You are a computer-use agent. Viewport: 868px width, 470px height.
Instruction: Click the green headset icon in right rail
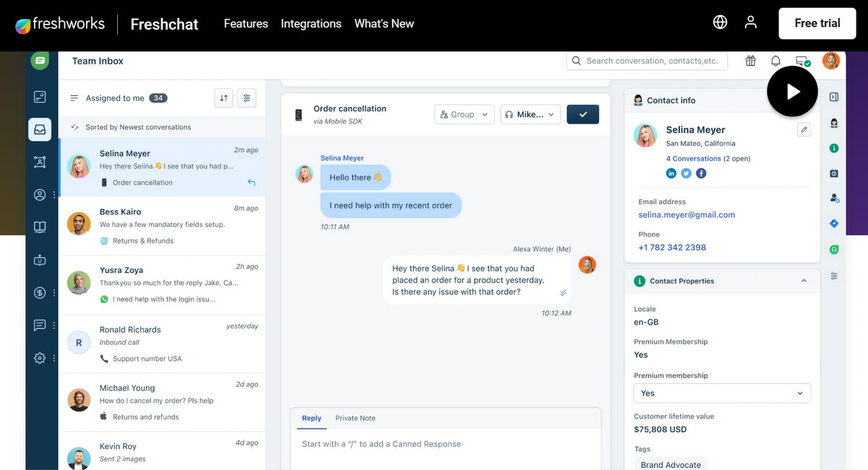click(x=834, y=249)
